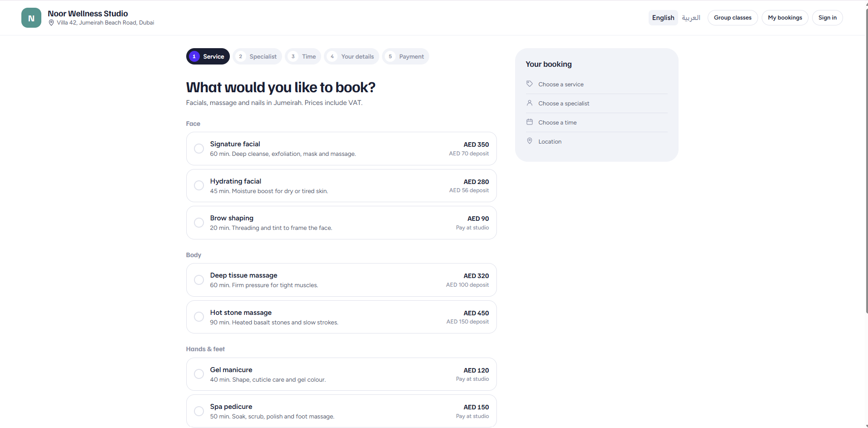Click the 'AED 350' price text
Viewport: 868px width, 428px height.
(476, 144)
